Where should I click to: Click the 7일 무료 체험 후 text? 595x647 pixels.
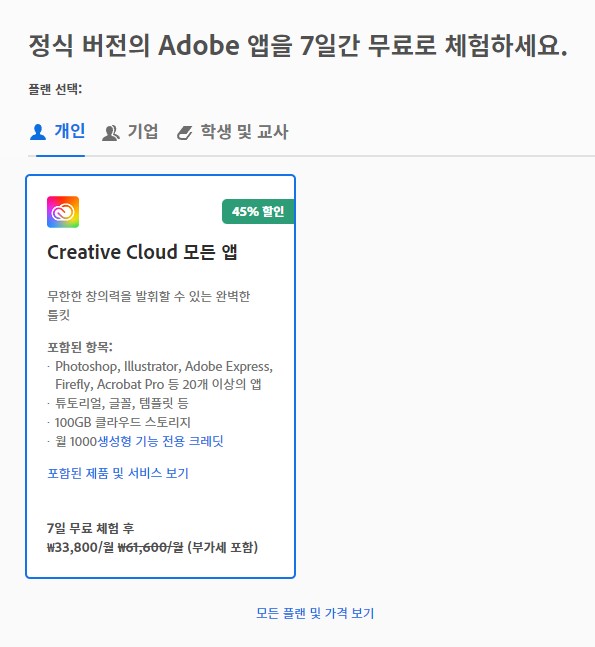[x=90, y=528]
